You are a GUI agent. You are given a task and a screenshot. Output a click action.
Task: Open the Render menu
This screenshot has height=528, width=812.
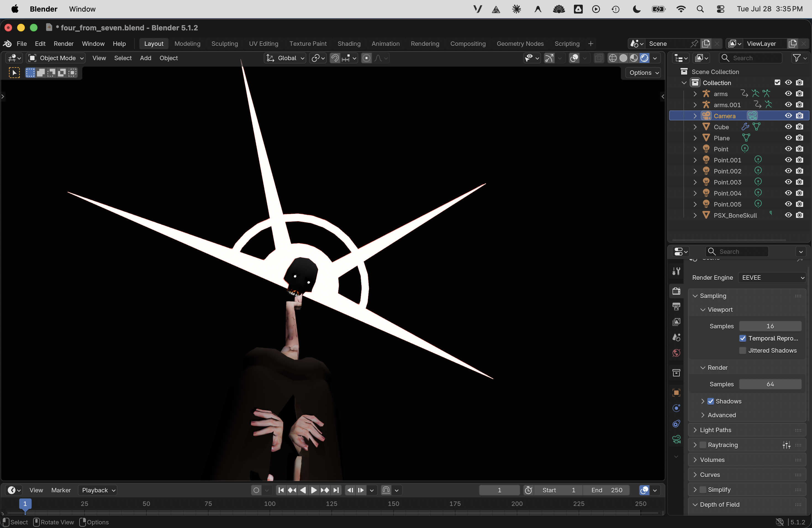pos(64,44)
